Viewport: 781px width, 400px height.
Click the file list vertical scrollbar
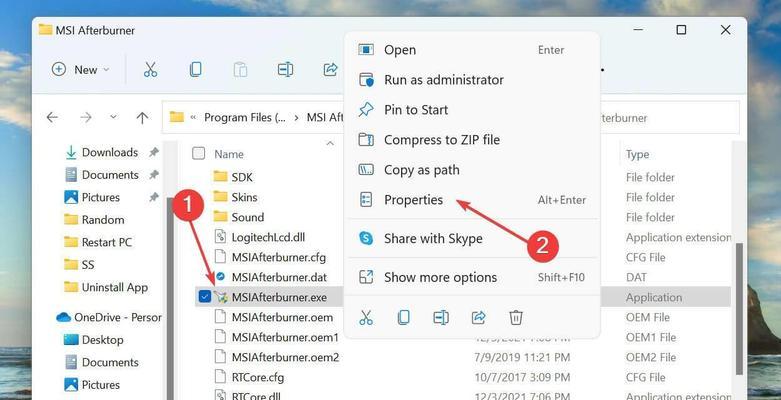click(x=739, y=309)
